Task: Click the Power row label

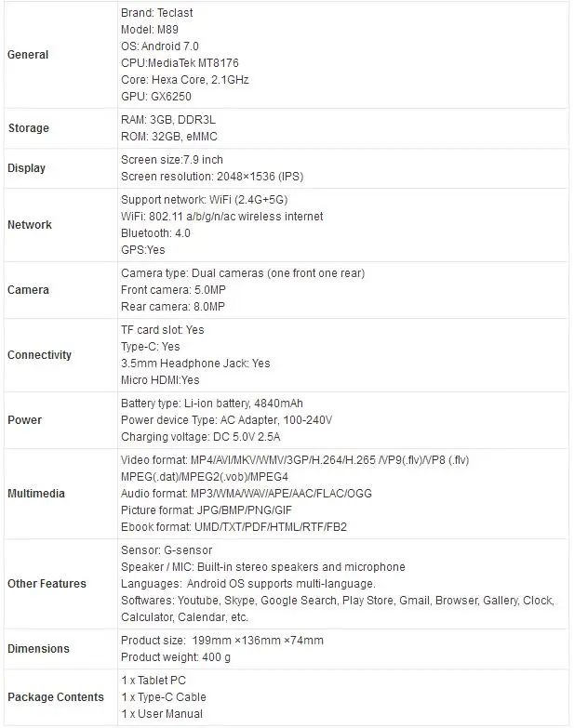Action: (x=24, y=420)
